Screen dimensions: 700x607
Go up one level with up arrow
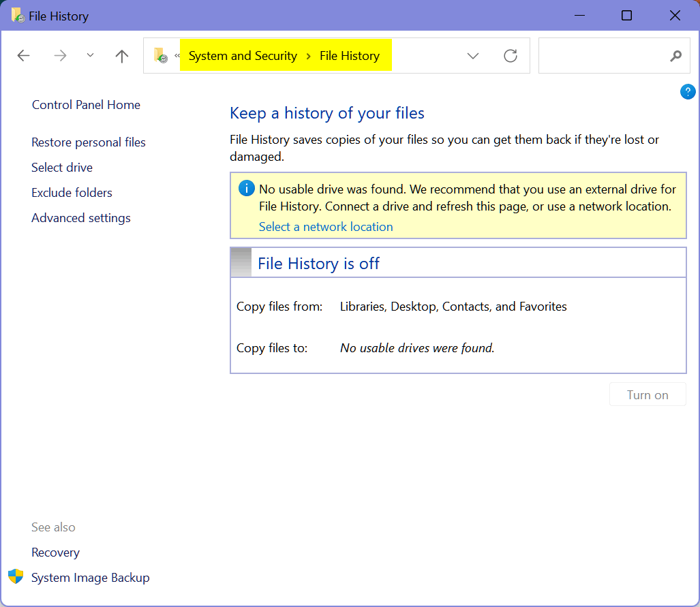(x=122, y=56)
